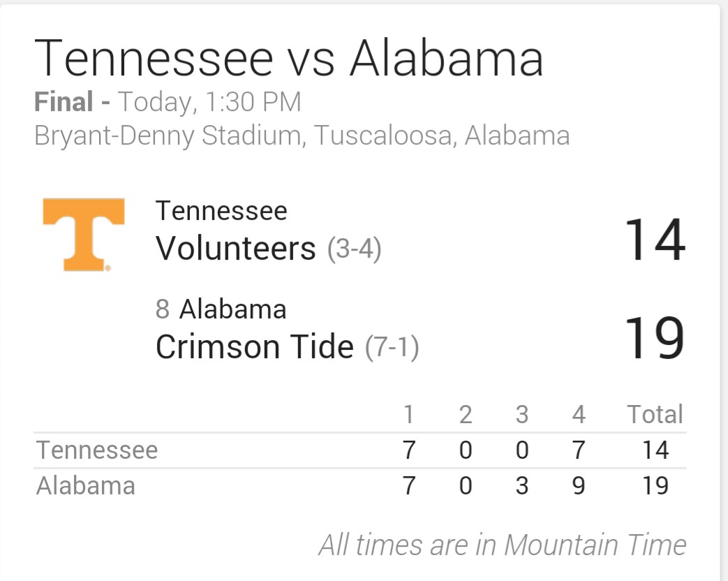
Task: Tap the Final game status label
Action: [x=64, y=102]
